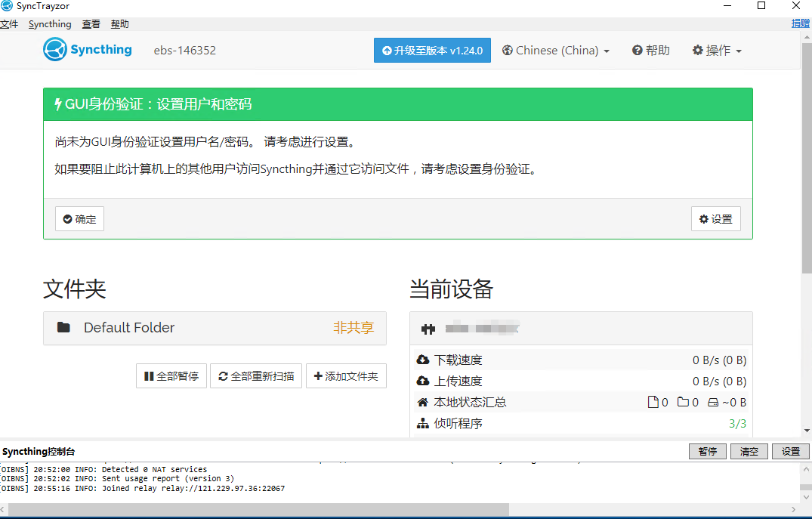Click the console horizontal scrollbar
Image resolution: width=812 pixels, height=519 pixels.
257,510
